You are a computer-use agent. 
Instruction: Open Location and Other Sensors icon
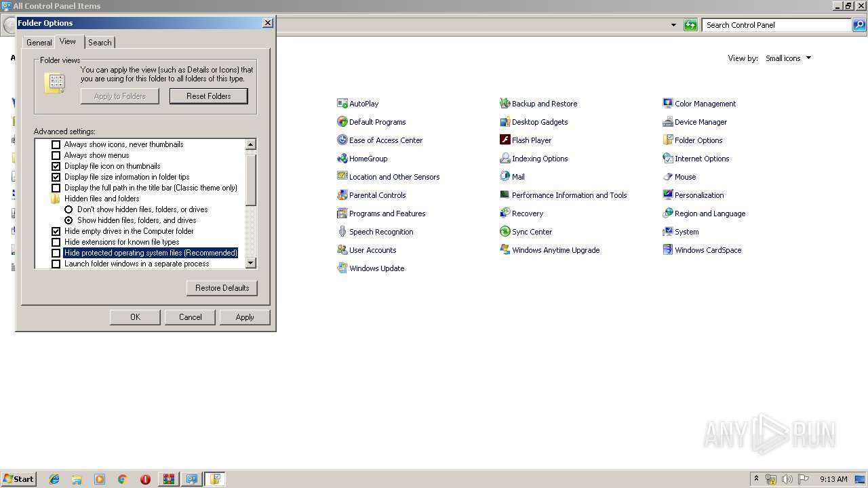pos(342,177)
